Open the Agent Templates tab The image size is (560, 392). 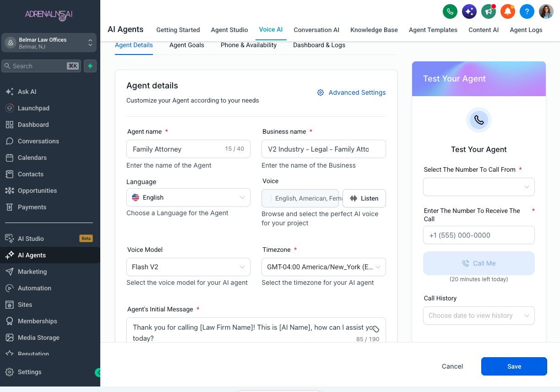pos(433,30)
